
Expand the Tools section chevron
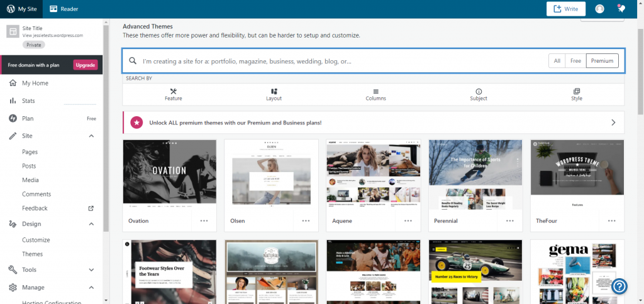pyautogui.click(x=92, y=270)
